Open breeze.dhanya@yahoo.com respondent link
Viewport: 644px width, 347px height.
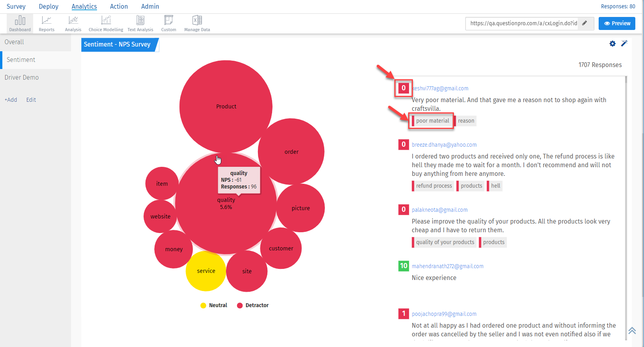coord(444,145)
